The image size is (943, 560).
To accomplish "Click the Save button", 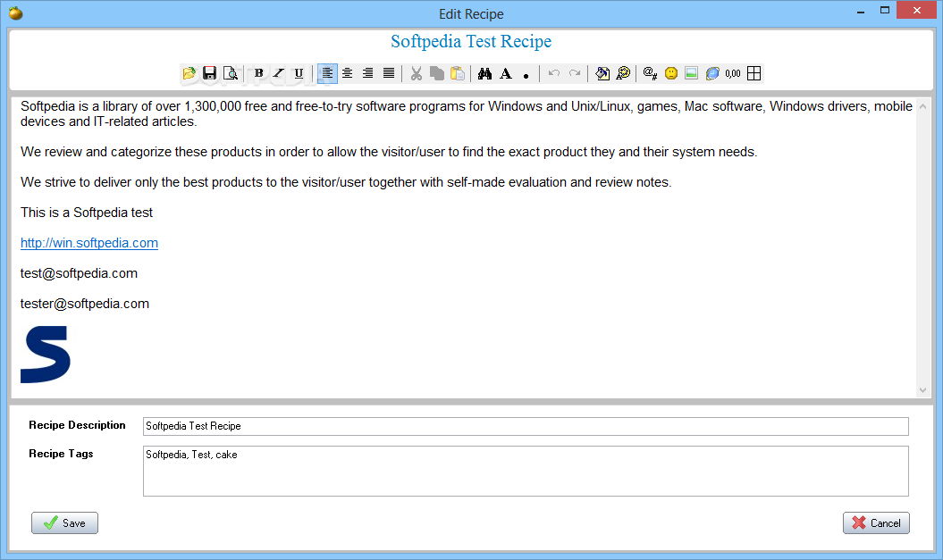I will [63, 522].
